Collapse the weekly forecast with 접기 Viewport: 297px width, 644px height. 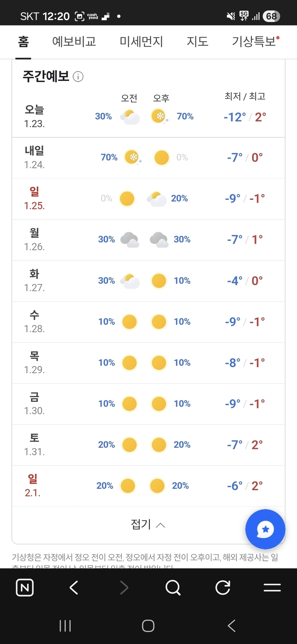148,525
